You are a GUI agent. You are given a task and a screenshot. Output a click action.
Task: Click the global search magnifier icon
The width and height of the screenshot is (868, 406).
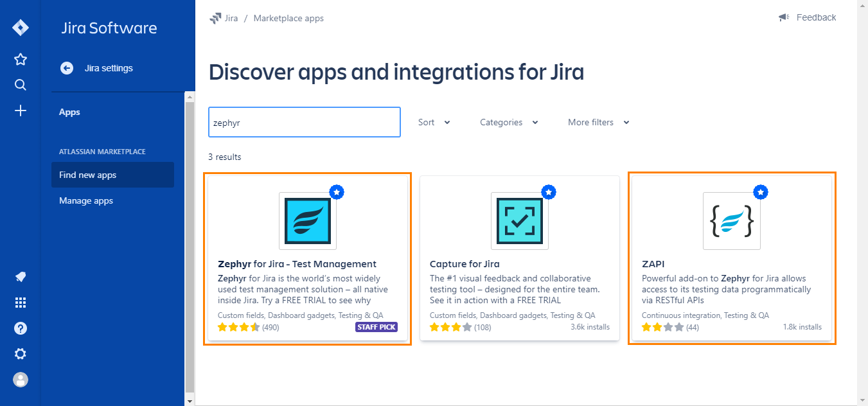[21, 85]
